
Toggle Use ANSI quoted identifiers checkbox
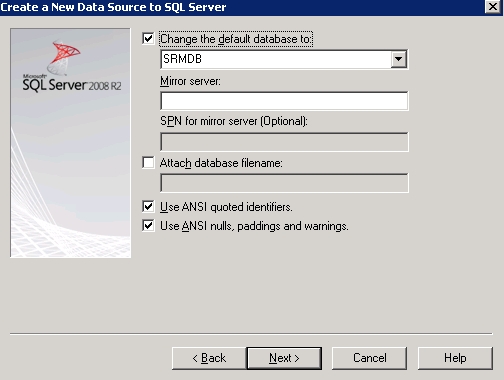[x=148, y=207]
